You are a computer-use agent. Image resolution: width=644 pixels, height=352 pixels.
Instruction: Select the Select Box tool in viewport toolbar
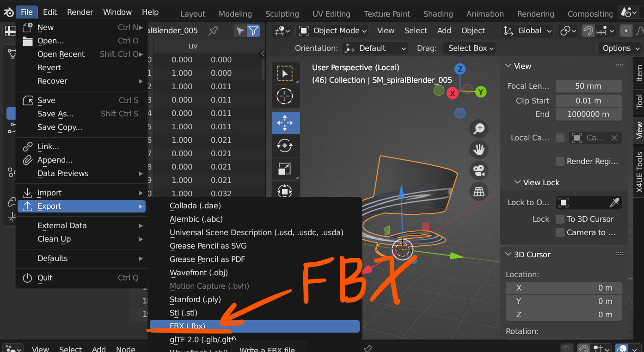point(285,73)
